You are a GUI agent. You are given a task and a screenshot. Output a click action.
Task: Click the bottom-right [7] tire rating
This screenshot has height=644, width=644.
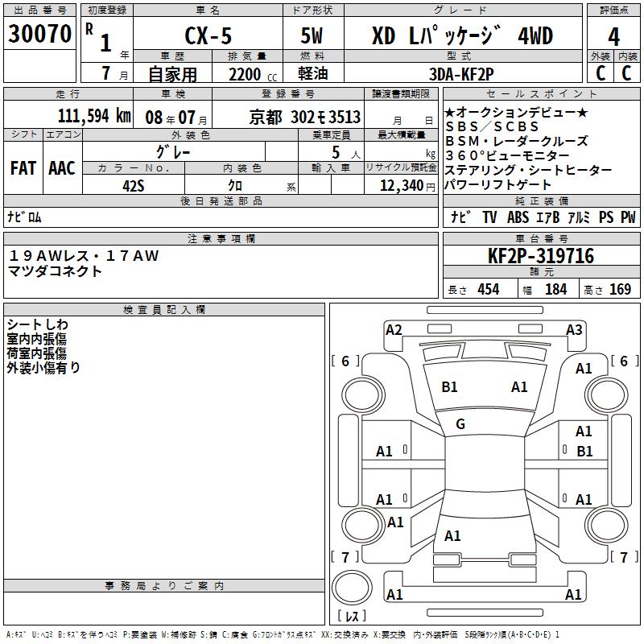[x=624, y=557]
